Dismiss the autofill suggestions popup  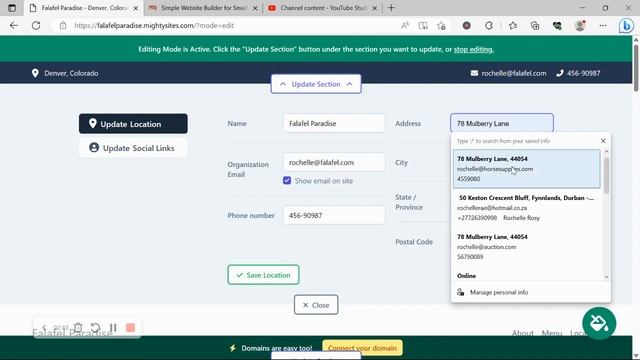click(603, 141)
